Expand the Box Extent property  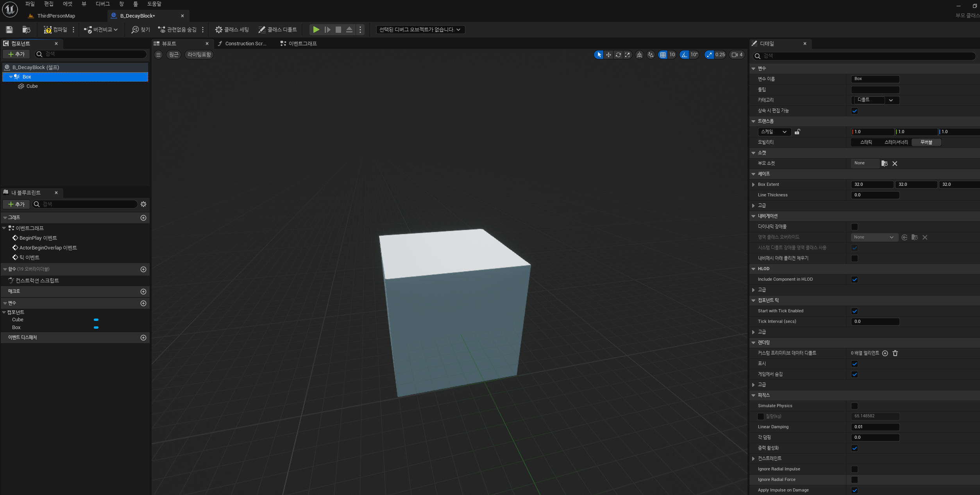[x=753, y=185]
